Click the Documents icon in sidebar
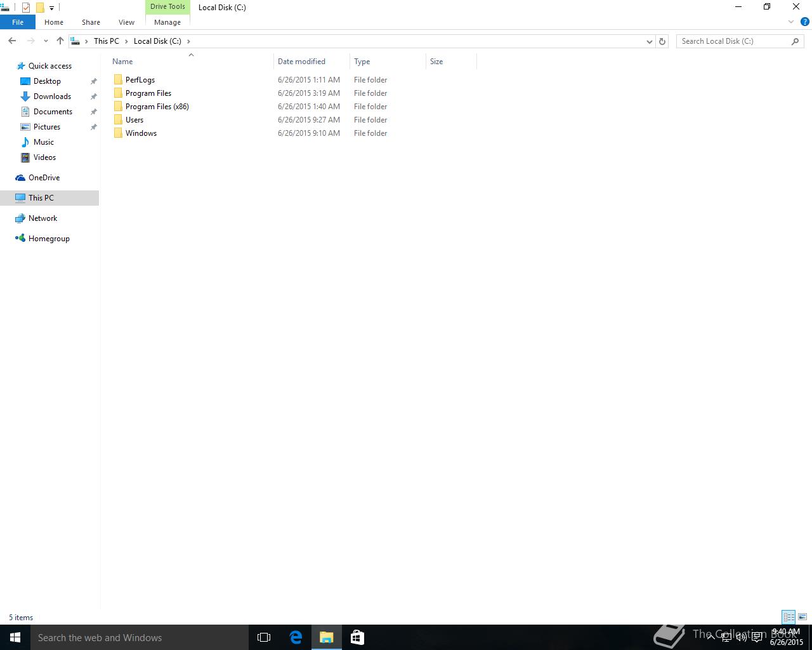The image size is (812, 650). [25, 112]
